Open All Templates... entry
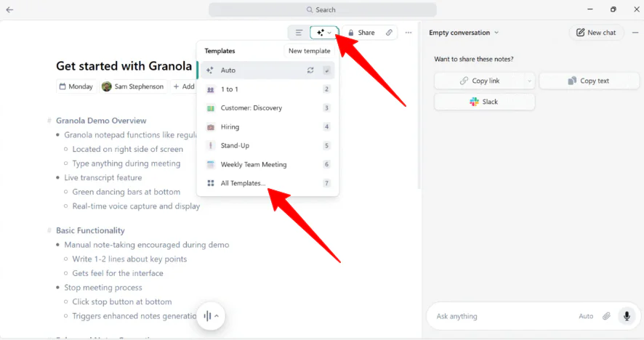 click(x=267, y=183)
